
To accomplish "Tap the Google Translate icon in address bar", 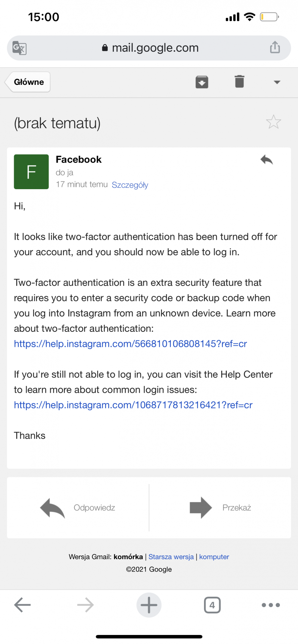I will 19,48.
